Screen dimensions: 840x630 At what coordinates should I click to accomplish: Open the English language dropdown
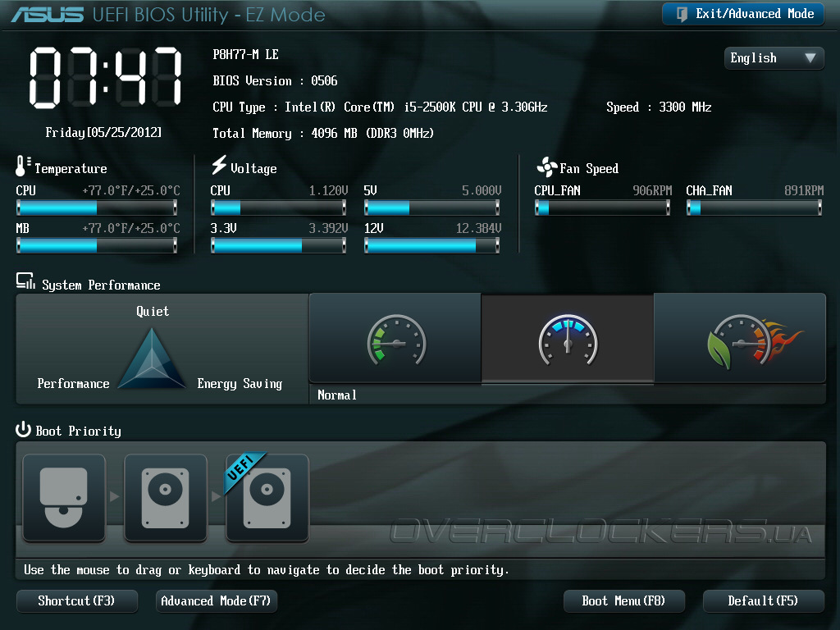point(774,58)
